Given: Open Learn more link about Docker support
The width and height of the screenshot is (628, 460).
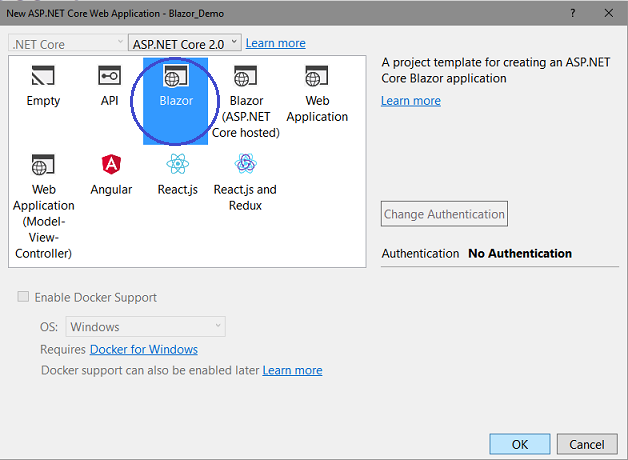Looking at the screenshot, I should [x=292, y=370].
